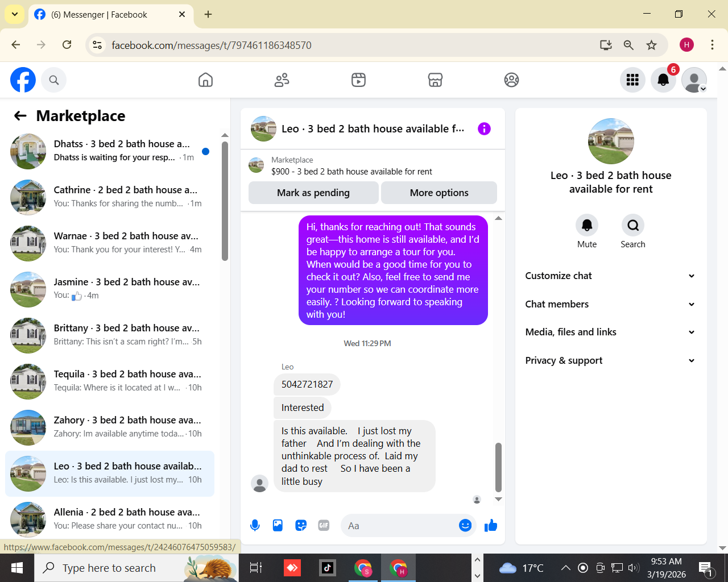Click the conversation list scrollbar thumb

tap(225, 201)
